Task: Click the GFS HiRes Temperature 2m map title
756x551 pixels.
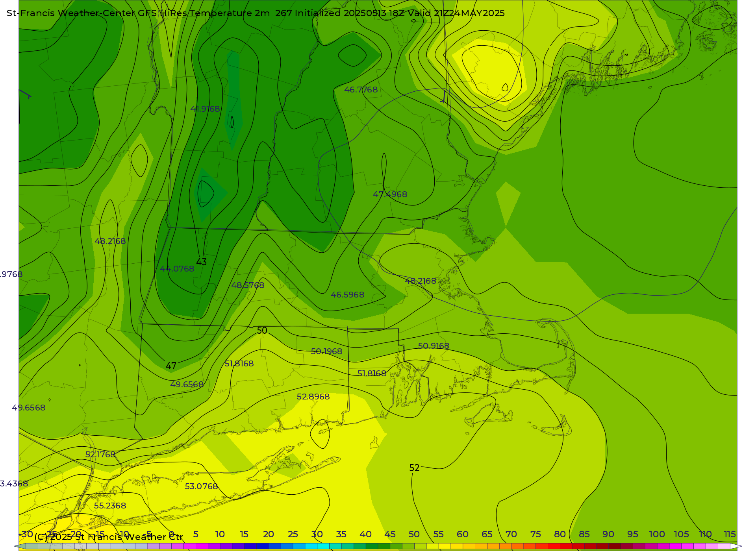Action: pyautogui.click(x=256, y=13)
